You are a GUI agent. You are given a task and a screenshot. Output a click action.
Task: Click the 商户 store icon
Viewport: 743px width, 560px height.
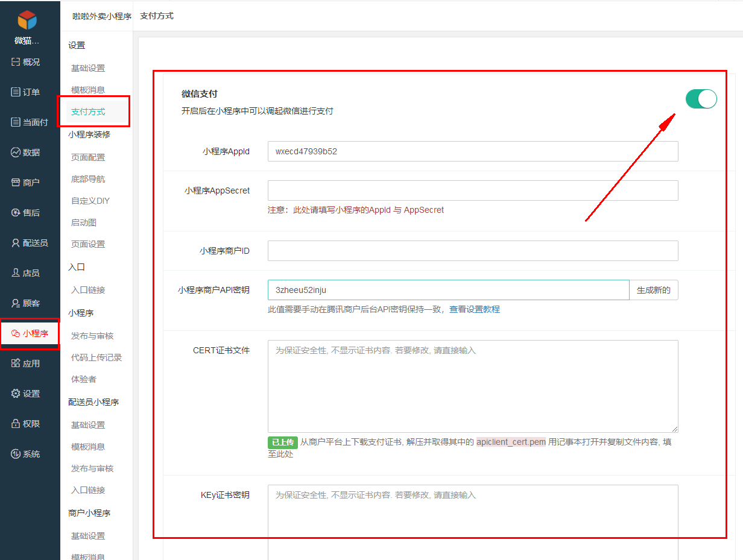pyautogui.click(x=16, y=182)
